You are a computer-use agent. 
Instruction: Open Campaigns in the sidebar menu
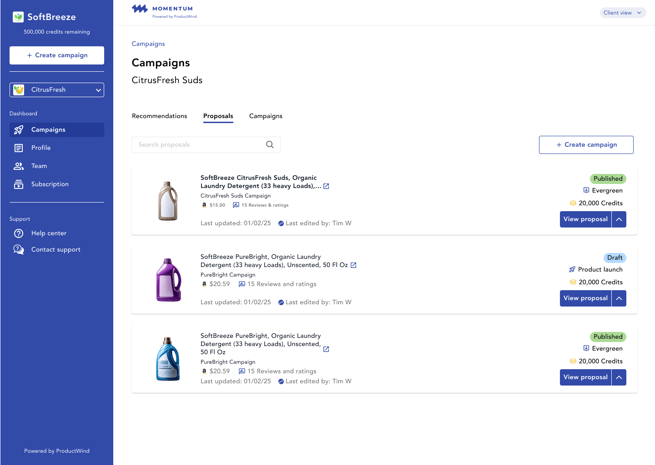tap(57, 130)
